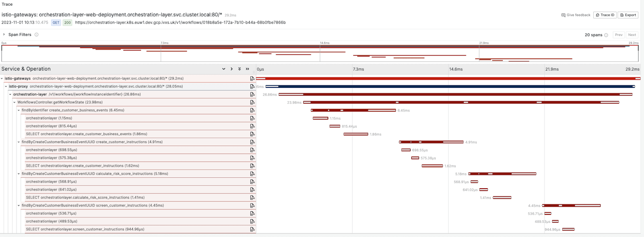Open the logs icon on the orchestration-layer row

tap(252, 94)
